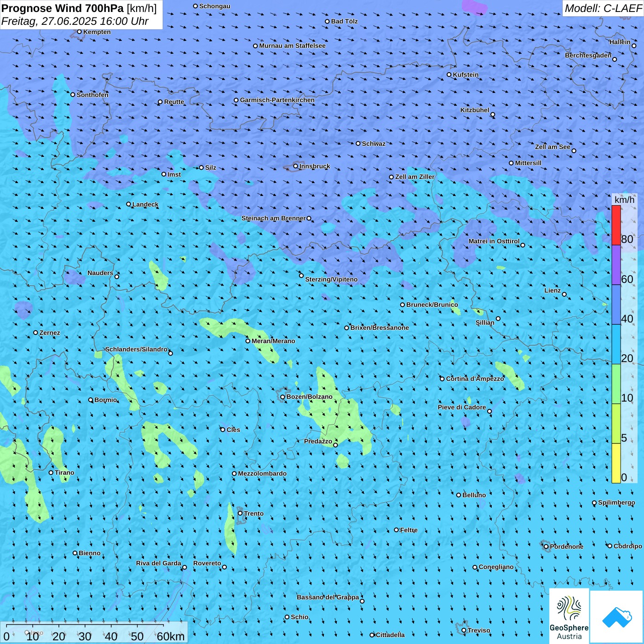Click the Kitzbühel location dot
The width and height of the screenshot is (644, 644).
point(493,115)
